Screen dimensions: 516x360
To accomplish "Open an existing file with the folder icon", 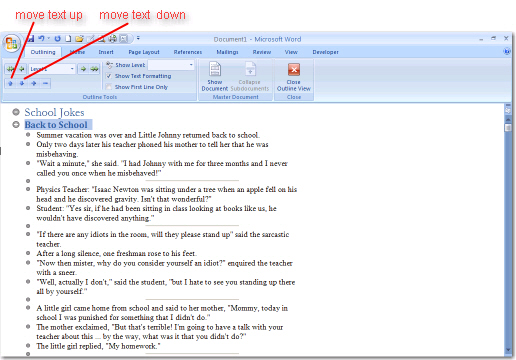I will click(79, 39).
